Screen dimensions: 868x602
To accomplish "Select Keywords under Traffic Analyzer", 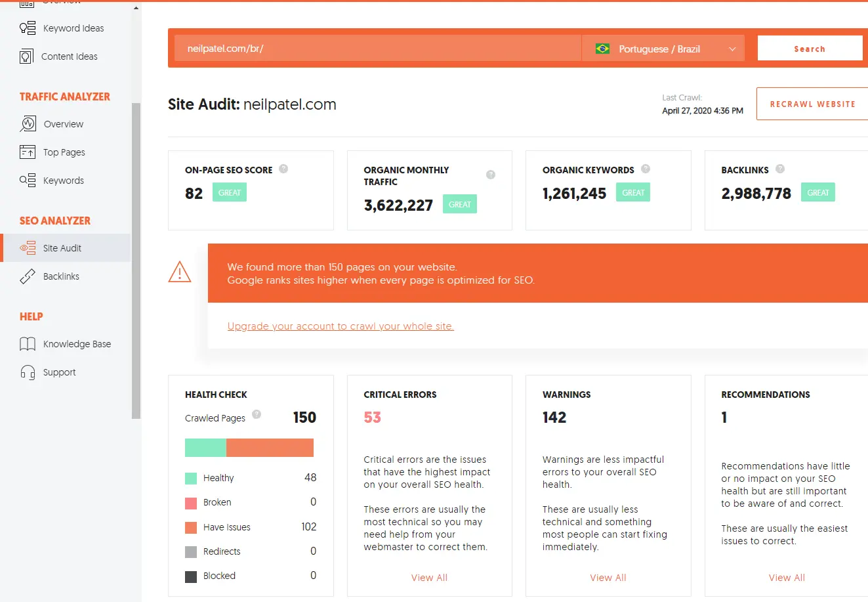I will pyautogui.click(x=63, y=181).
